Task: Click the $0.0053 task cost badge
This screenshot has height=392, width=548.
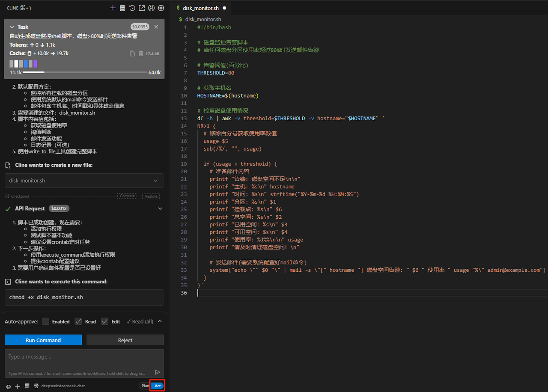Action: pos(140,27)
